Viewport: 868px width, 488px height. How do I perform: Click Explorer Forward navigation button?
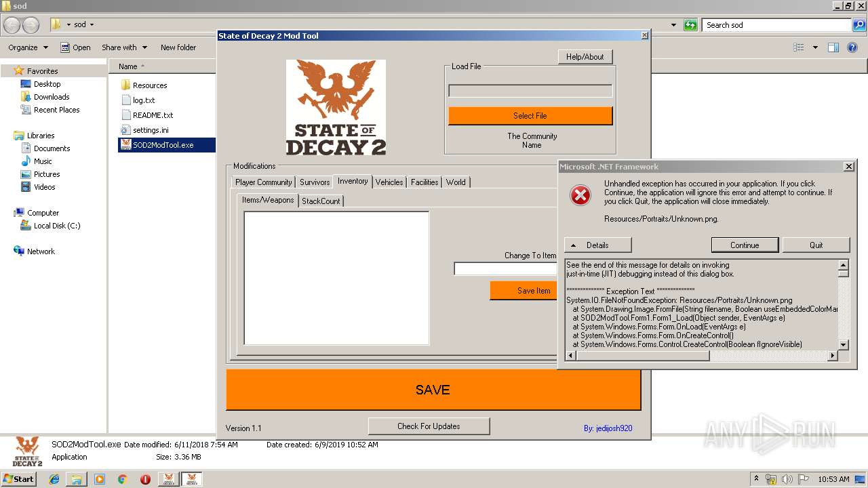31,25
